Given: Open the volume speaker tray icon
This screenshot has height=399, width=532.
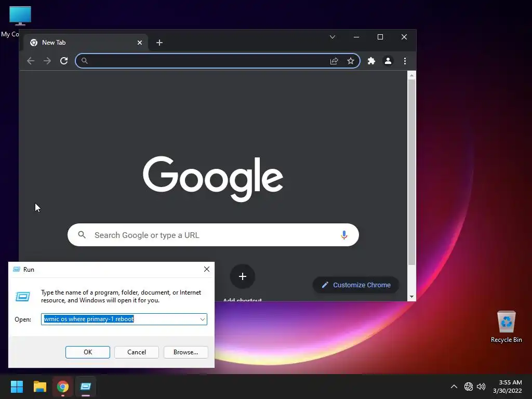Looking at the screenshot, I should coord(481,387).
